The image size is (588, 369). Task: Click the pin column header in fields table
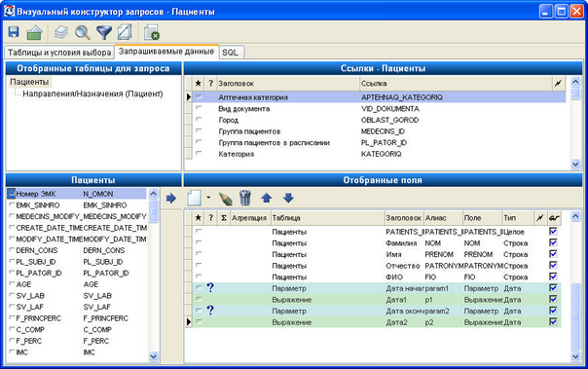(540, 218)
